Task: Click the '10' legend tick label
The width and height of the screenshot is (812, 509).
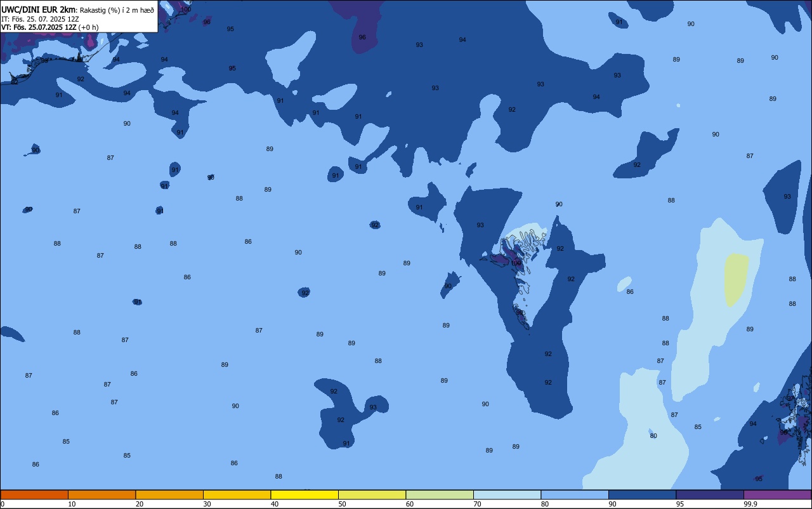Action: [72, 504]
